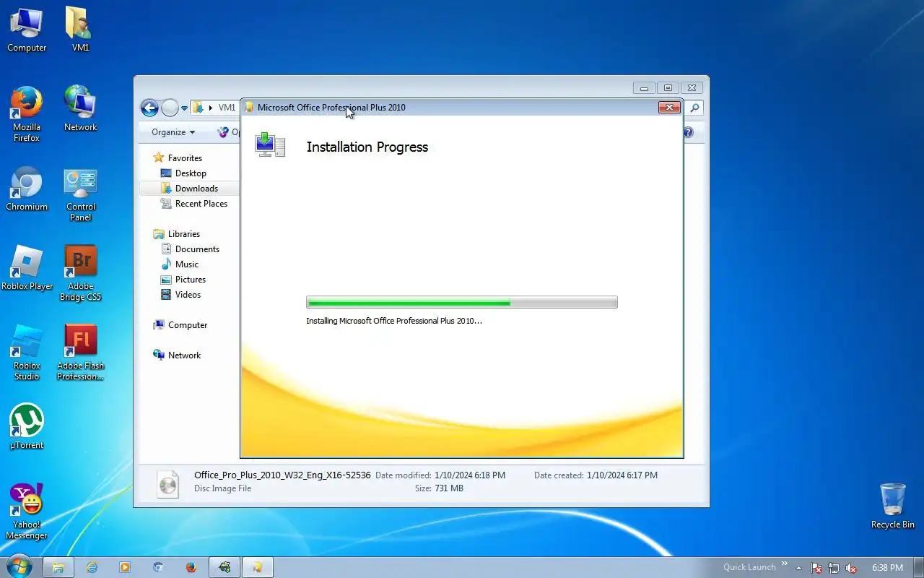Click the Office installer title bar icon

249,108
